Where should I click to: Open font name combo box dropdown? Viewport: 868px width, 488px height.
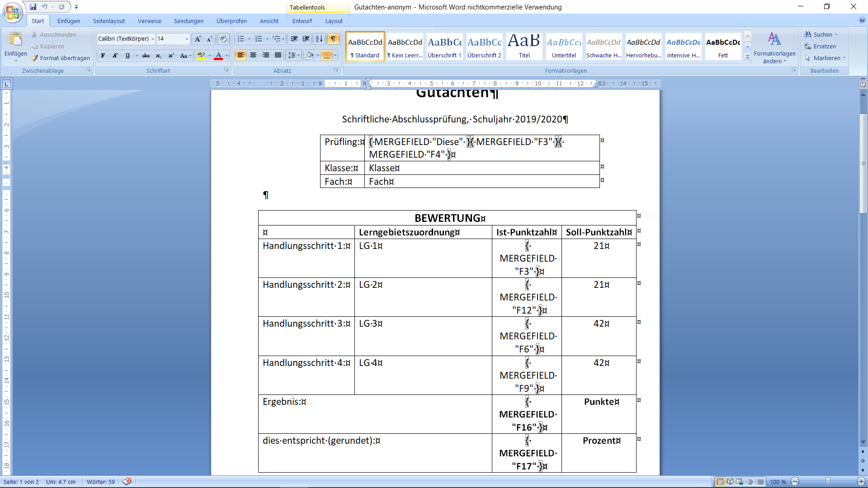[152, 39]
